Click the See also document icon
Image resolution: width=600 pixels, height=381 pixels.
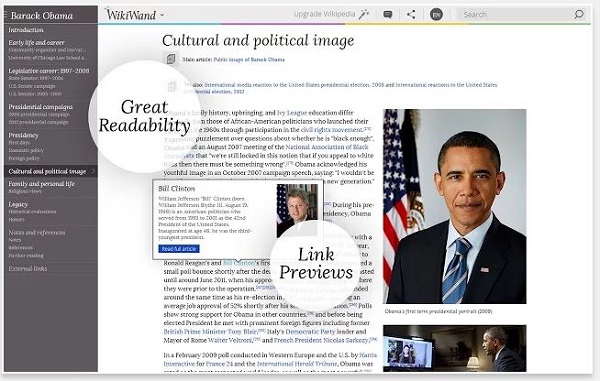click(x=172, y=86)
